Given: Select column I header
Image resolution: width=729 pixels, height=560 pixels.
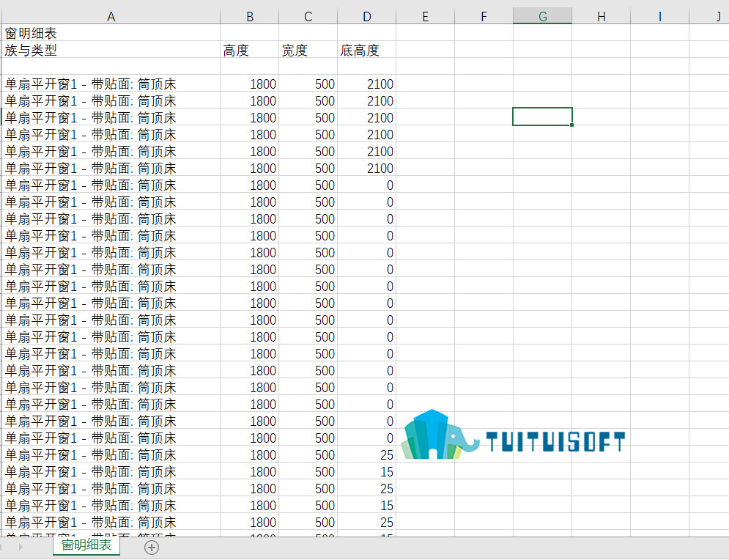Looking at the screenshot, I should pos(659,17).
